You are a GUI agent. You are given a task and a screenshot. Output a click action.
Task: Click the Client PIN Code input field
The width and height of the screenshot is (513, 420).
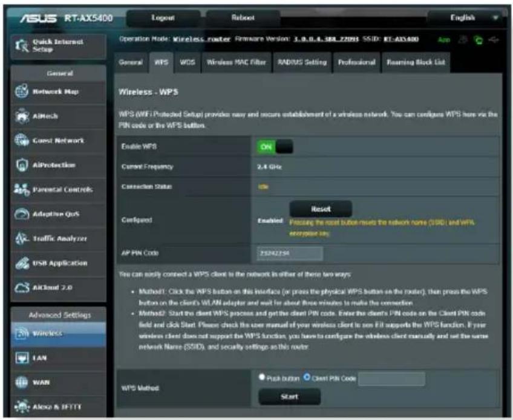coord(391,379)
